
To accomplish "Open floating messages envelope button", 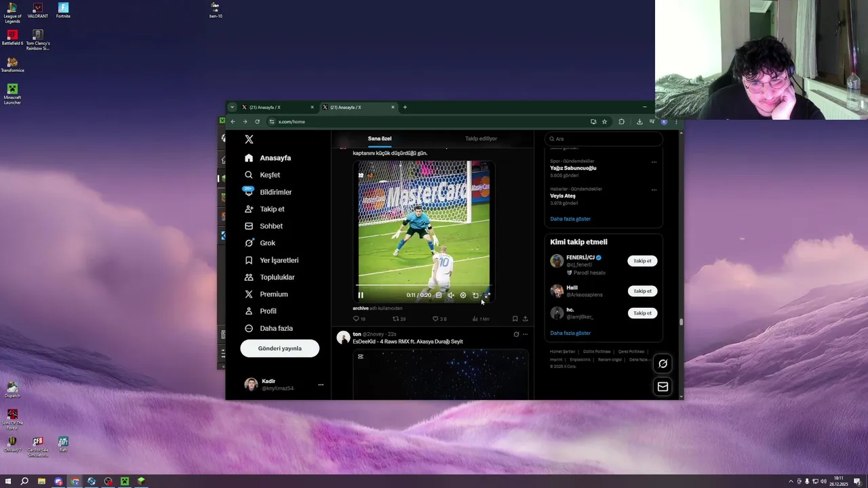I will (663, 386).
